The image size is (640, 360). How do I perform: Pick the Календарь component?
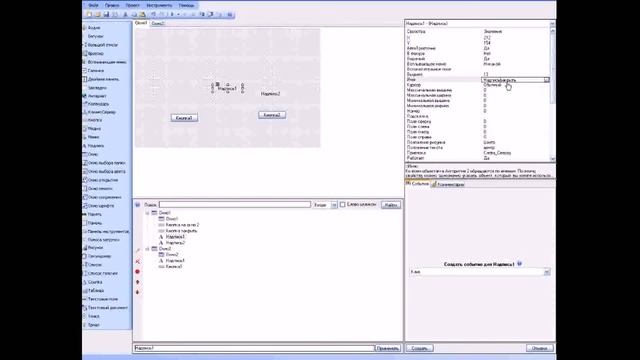(98, 104)
